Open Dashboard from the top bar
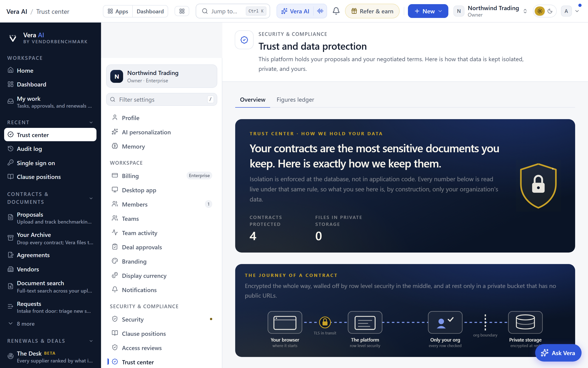This screenshot has height=368, width=588. 150,11
